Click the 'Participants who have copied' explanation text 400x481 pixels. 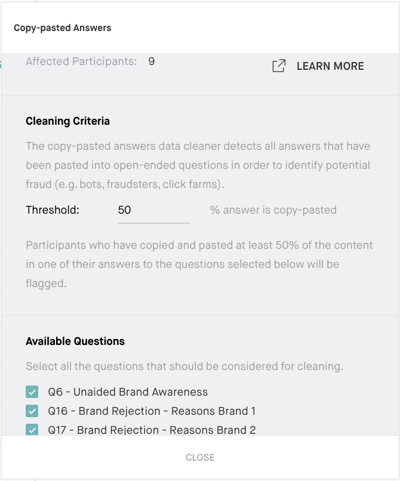click(199, 264)
